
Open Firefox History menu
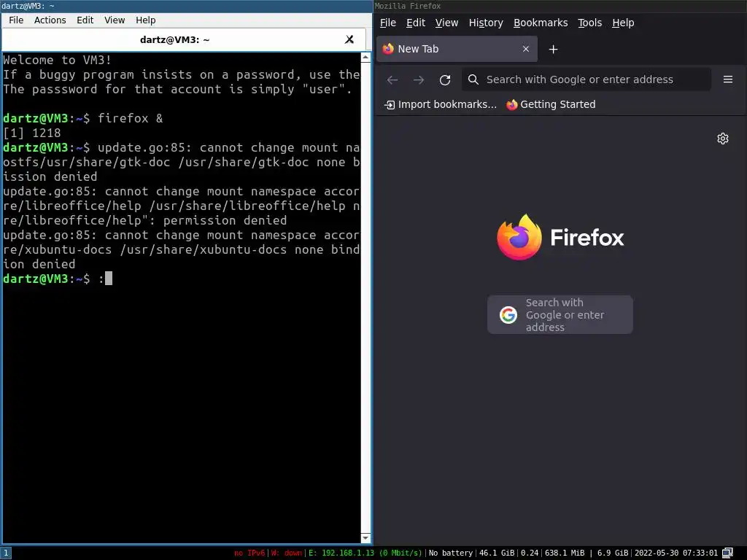[485, 23]
